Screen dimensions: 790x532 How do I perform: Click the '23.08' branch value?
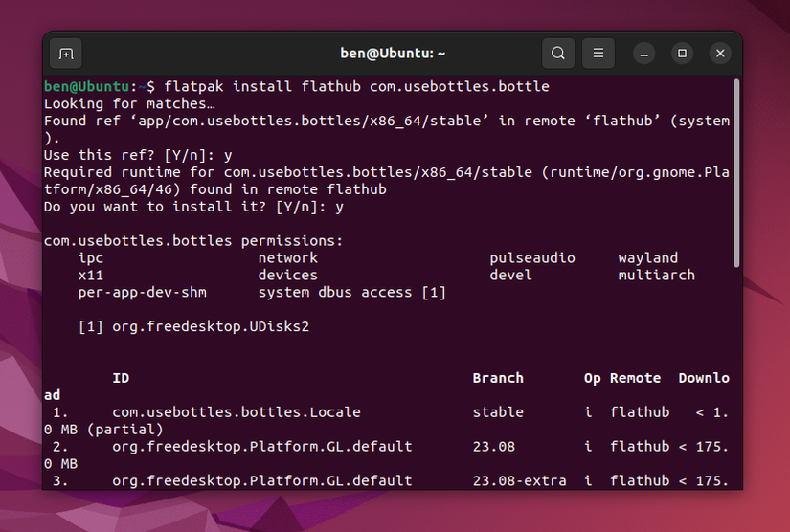[494, 447]
